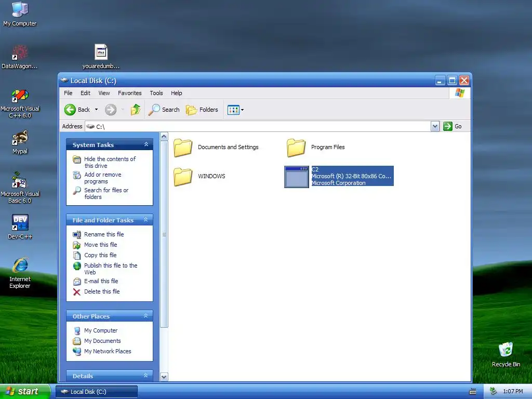Launch the Mypal browser shortcut

[20, 142]
